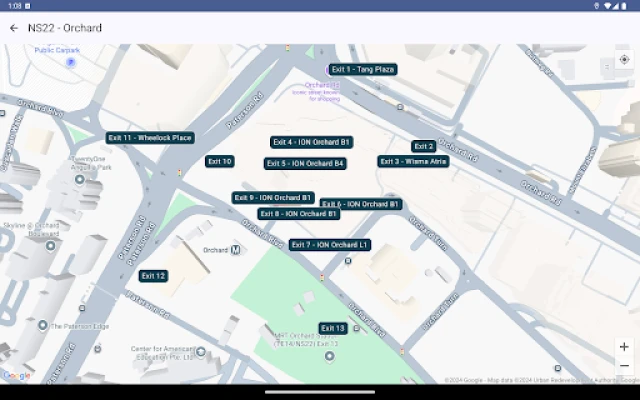Viewport: 640px width, 400px height.
Task: Tap the TwentyOne Angullia Park pin
Action: [x=80, y=179]
